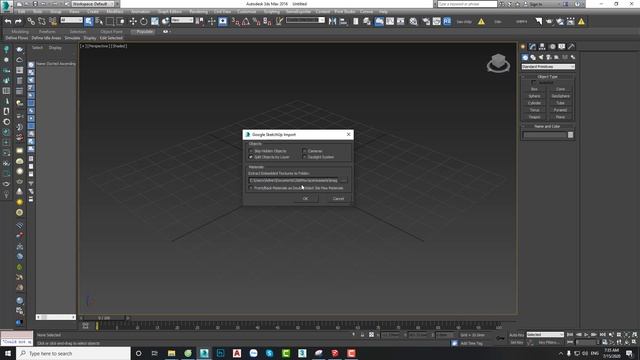Open the Create menu
This screenshot has width=640, height=360.
coord(93,11)
